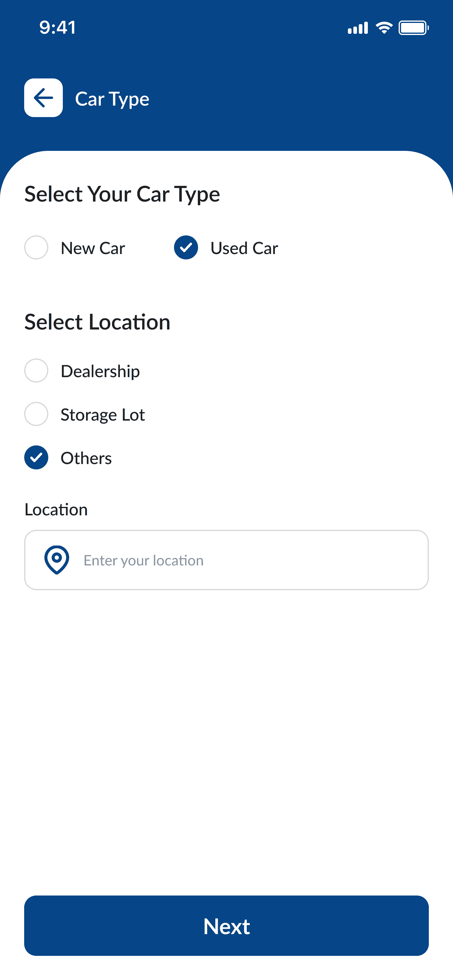Click the 'Used Car' label text
Screen dimensions: 453x980
[x=244, y=248]
